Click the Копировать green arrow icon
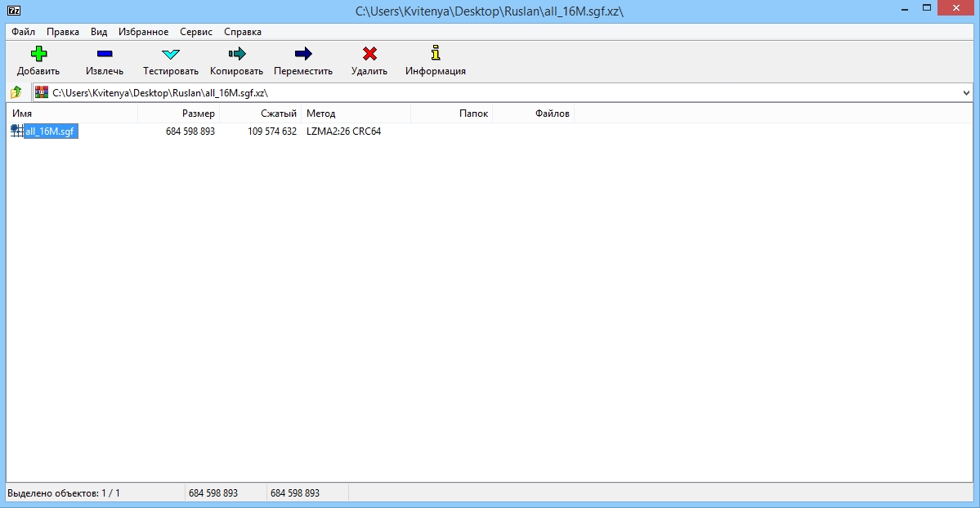 click(235, 54)
